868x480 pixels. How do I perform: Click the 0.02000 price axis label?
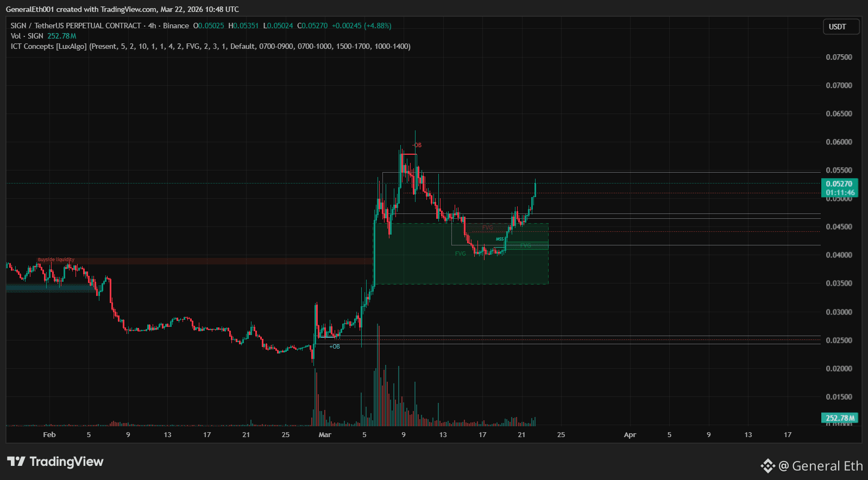pyautogui.click(x=839, y=368)
